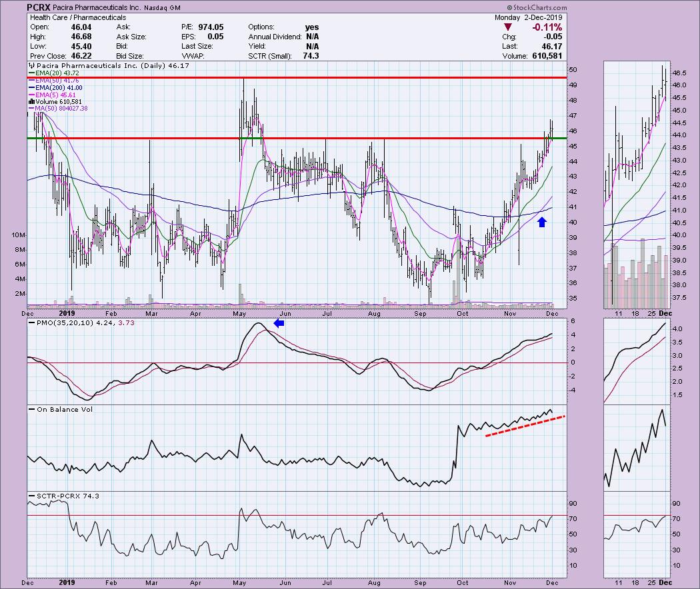
Task: Click the MA(50) 804027.38 legend entry
Action: pyautogui.click(x=58, y=109)
